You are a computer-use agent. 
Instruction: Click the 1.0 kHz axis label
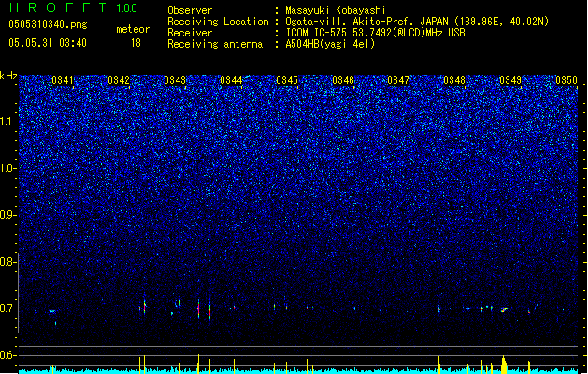(8, 168)
